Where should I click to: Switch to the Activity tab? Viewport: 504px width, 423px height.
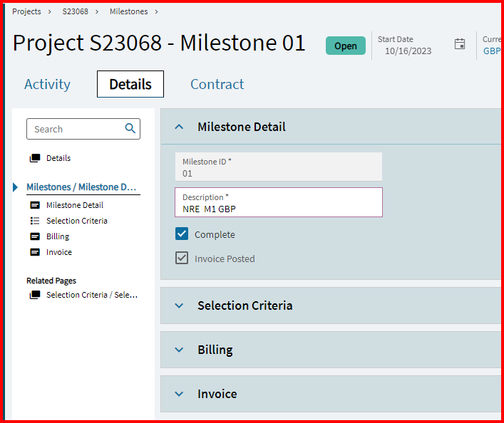pos(47,84)
